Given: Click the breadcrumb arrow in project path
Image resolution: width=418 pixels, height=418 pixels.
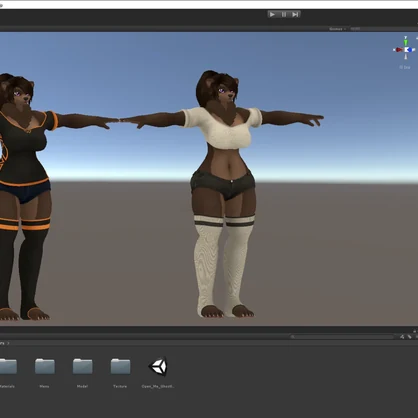Looking at the screenshot, I should pos(8,343).
